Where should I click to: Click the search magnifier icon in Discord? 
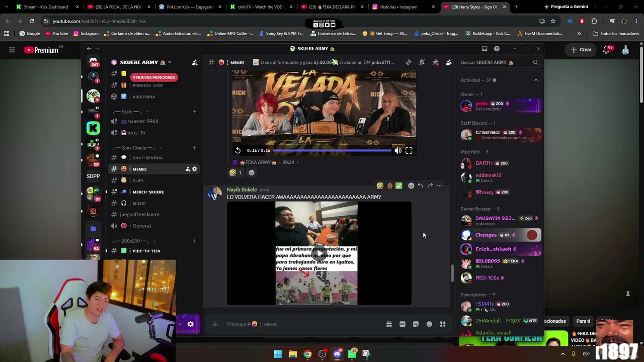tap(535, 62)
